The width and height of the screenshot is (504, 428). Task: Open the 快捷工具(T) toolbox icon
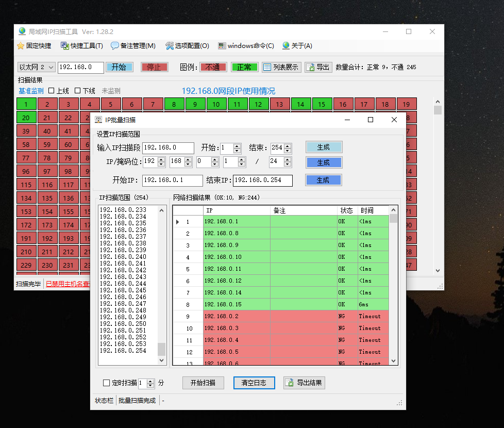point(65,46)
